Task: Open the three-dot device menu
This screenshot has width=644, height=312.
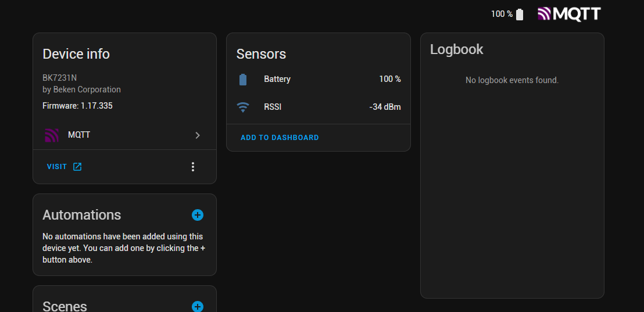Action: pos(193,167)
